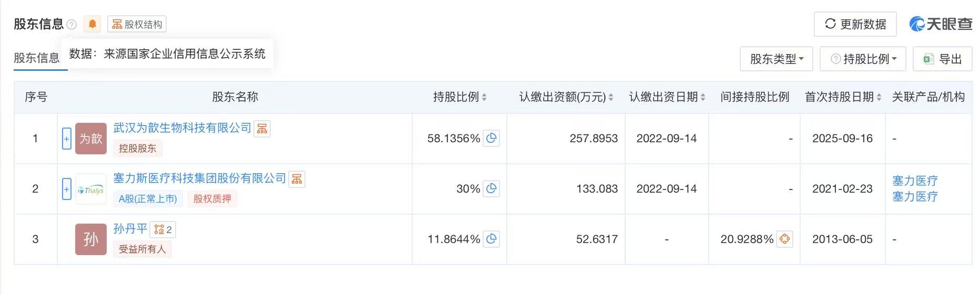Open the 股东类型 dropdown
The height and width of the screenshot is (295, 980).
click(x=777, y=59)
